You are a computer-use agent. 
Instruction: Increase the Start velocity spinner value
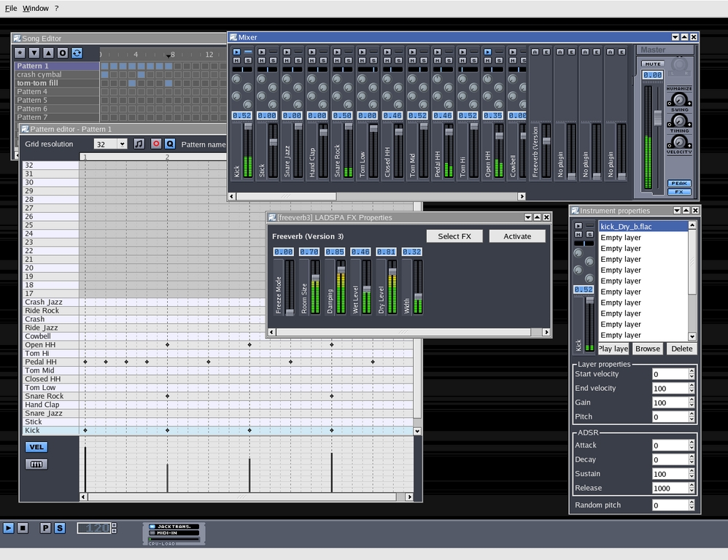pyautogui.click(x=692, y=371)
